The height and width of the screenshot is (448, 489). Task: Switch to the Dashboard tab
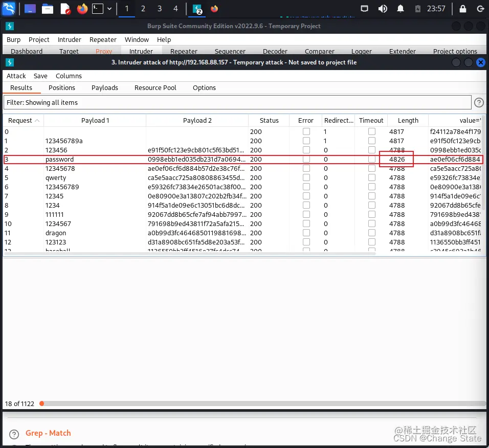27,51
